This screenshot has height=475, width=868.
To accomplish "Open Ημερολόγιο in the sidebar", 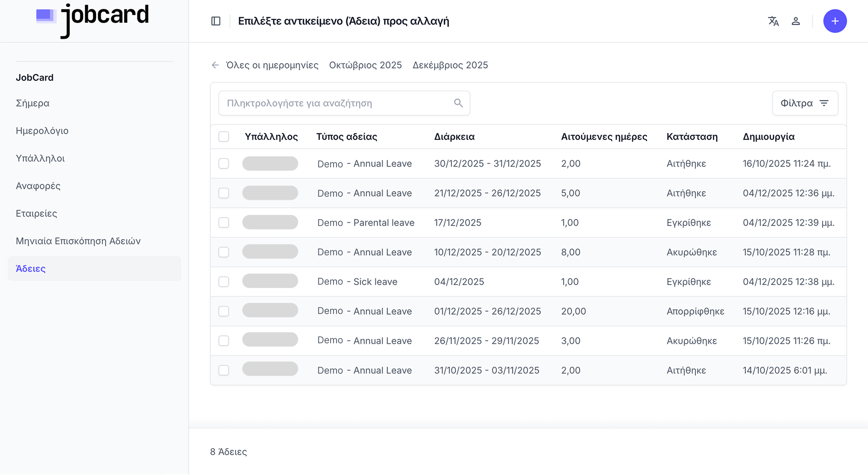I will coord(42,131).
